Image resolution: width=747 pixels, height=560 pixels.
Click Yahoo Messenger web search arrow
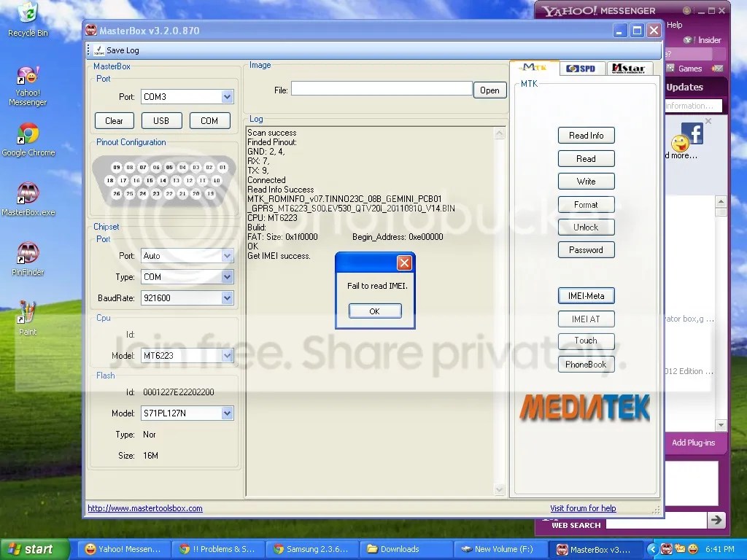pyautogui.click(x=716, y=519)
